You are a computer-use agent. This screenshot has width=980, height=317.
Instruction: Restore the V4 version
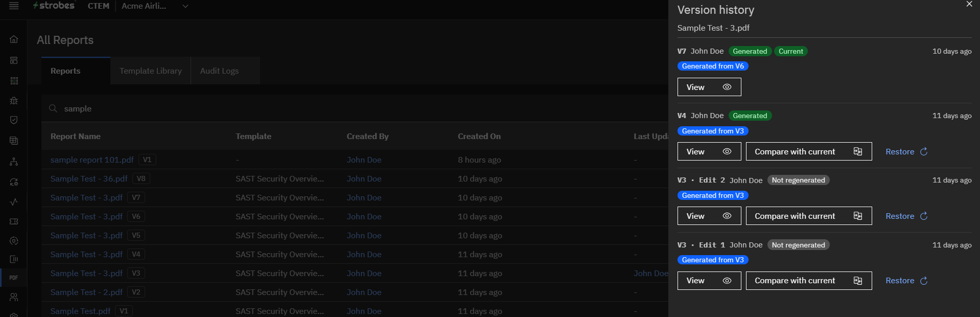pyautogui.click(x=906, y=152)
